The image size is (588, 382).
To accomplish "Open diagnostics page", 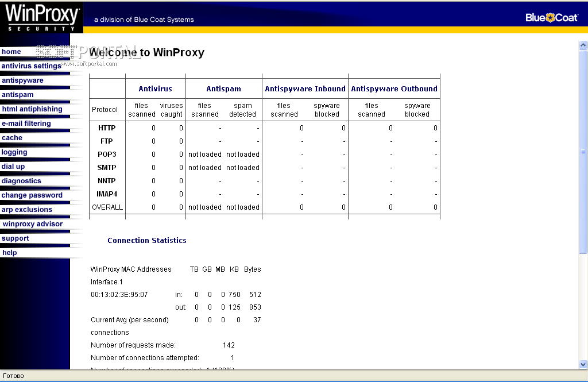I will click(x=21, y=181).
